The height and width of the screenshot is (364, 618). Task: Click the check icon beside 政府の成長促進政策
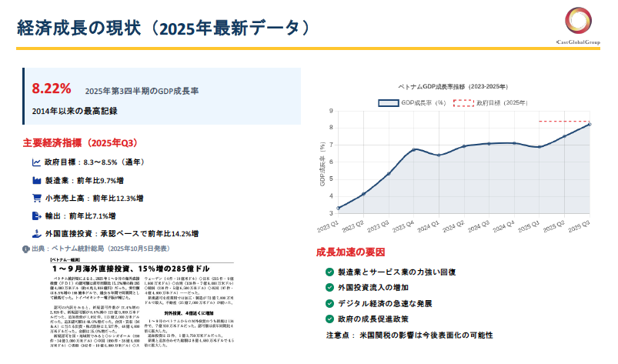pyautogui.click(x=329, y=319)
